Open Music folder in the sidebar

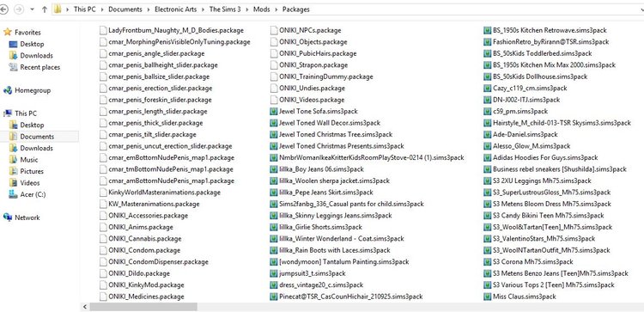[28, 160]
